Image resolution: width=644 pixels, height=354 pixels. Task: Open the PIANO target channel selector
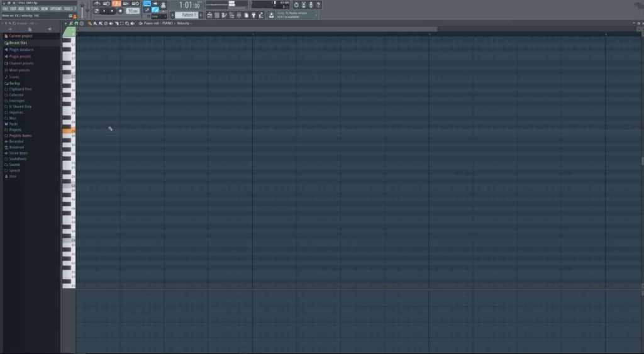coord(167,23)
